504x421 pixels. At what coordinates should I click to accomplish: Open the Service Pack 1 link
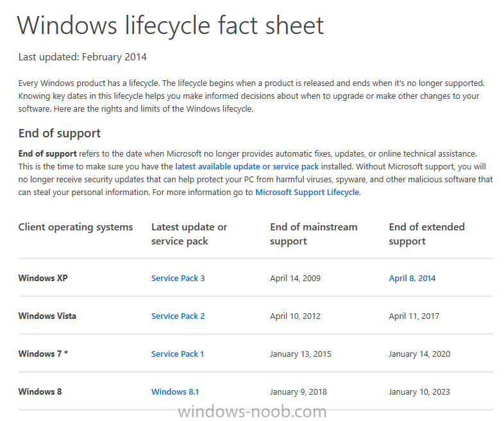[178, 354]
